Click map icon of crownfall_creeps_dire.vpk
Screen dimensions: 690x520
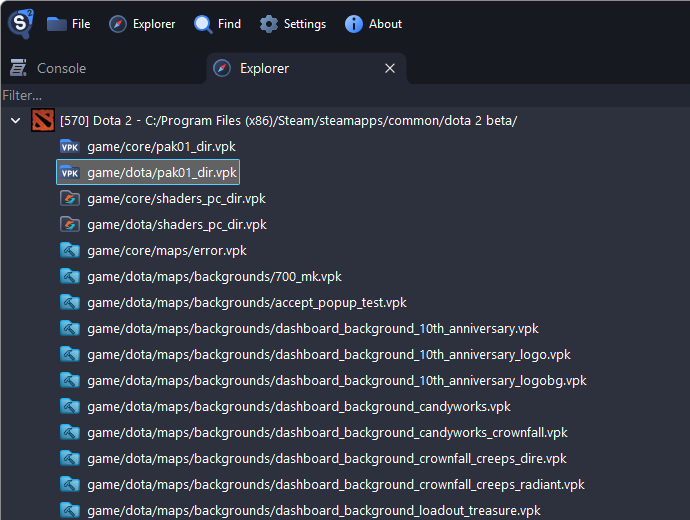[x=70, y=458]
